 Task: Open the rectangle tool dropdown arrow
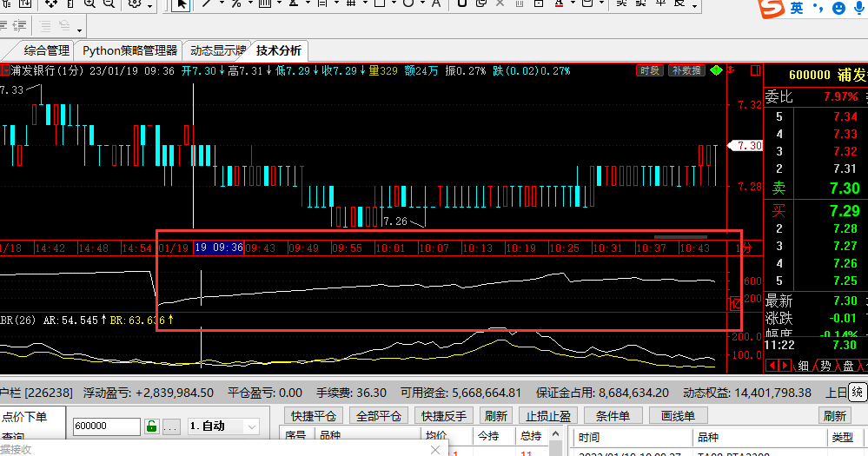pyautogui.click(x=394, y=3)
